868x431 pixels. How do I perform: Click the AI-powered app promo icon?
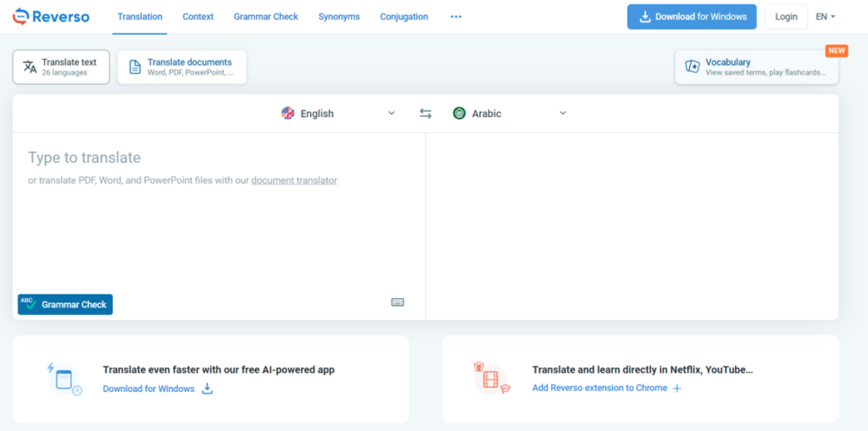[64, 379]
